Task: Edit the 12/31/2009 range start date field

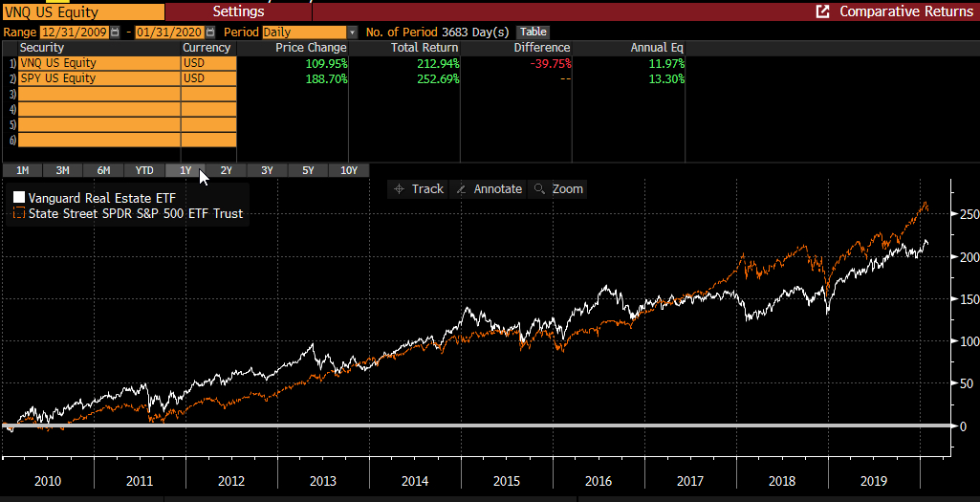Action: (75, 33)
